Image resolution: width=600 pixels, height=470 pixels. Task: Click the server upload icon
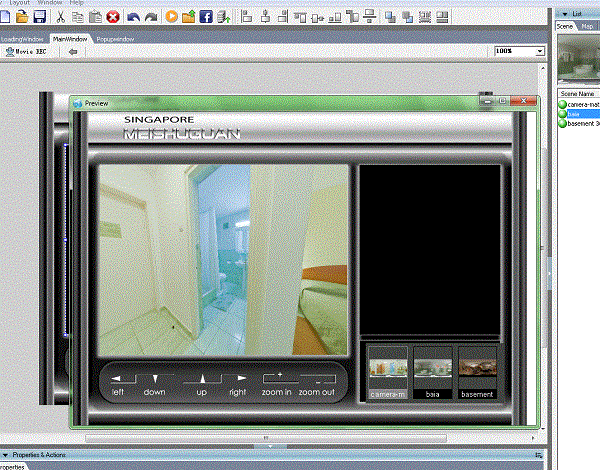click(223, 17)
